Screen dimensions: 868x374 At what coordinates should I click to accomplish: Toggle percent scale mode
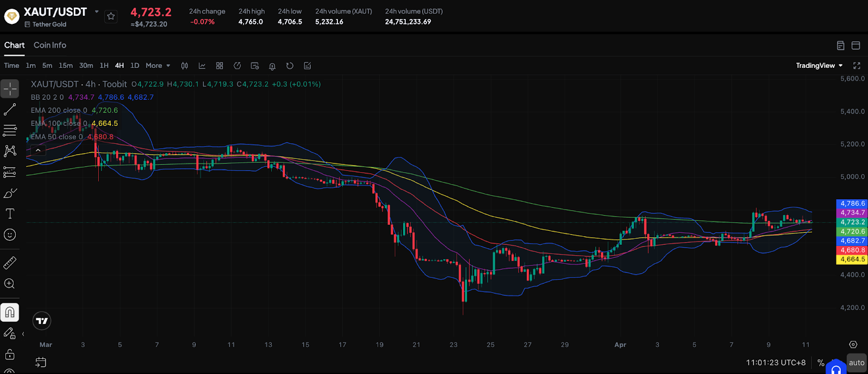821,363
